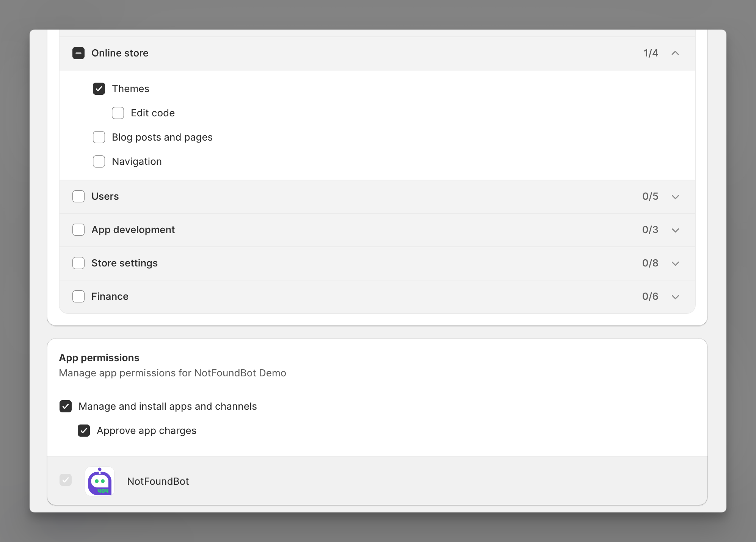This screenshot has height=542, width=756.
Task: Click the App development 0/3 count
Action: tap(650, 230)
